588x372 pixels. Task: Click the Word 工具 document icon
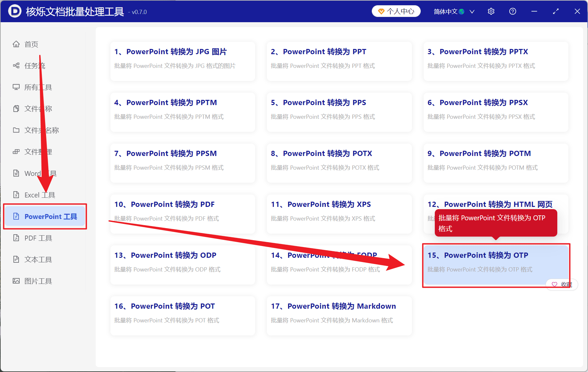(x=16, y=173)
